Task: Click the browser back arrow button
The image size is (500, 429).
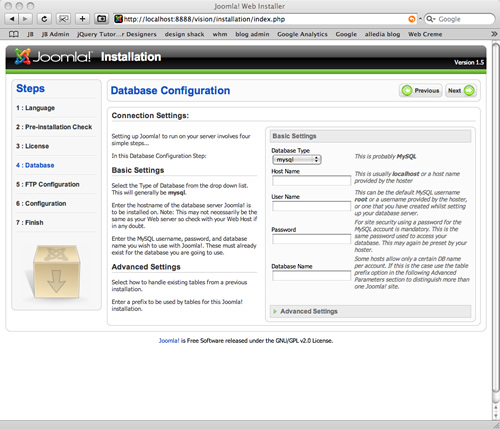Action: tap(12, 19)
